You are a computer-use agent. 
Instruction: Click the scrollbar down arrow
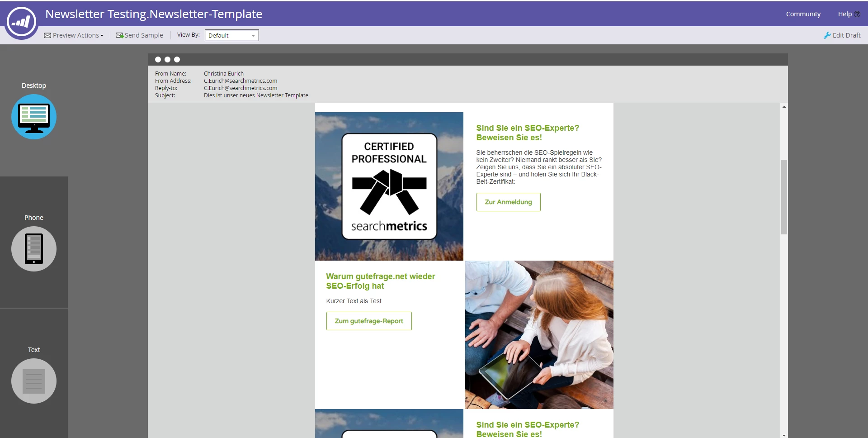[x=784, y=435]
